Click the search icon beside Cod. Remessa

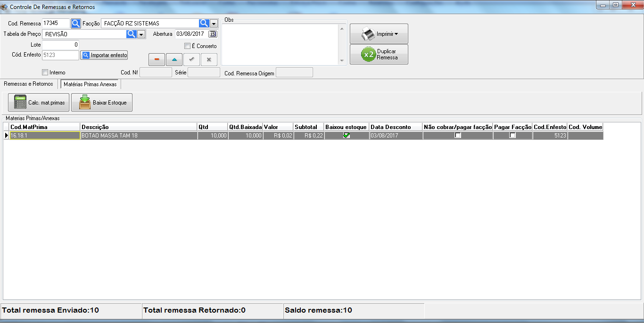76,23
